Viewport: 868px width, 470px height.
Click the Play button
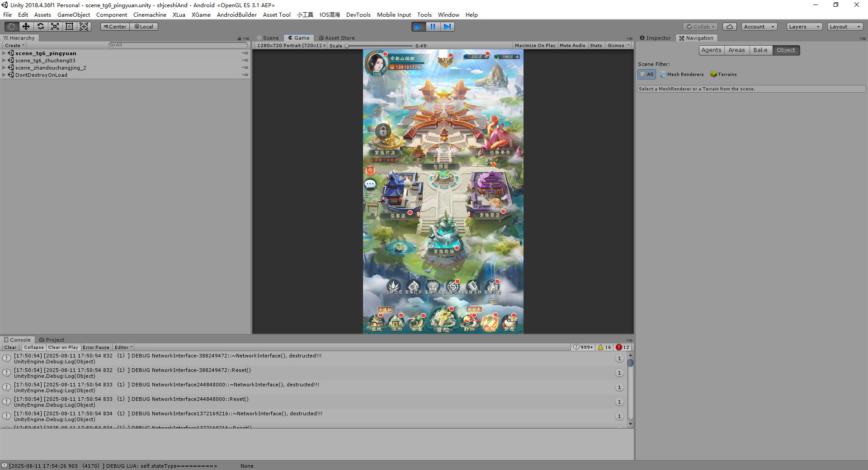[418, 27]
